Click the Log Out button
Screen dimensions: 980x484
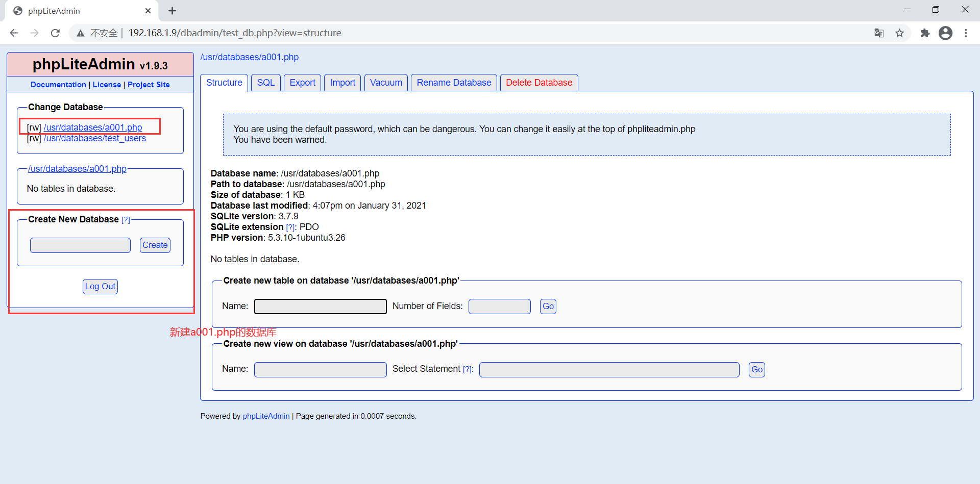click(x=100, y=287)
